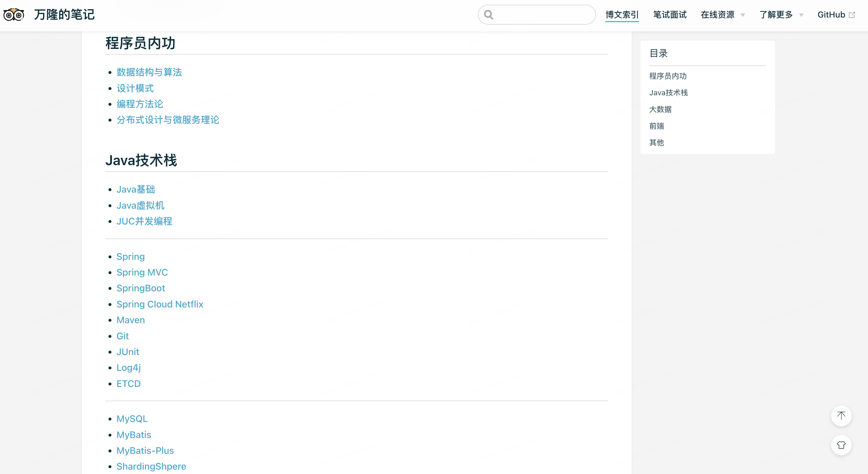
Task: Click the back-to-top arrow button
Action: click(841, 416)
